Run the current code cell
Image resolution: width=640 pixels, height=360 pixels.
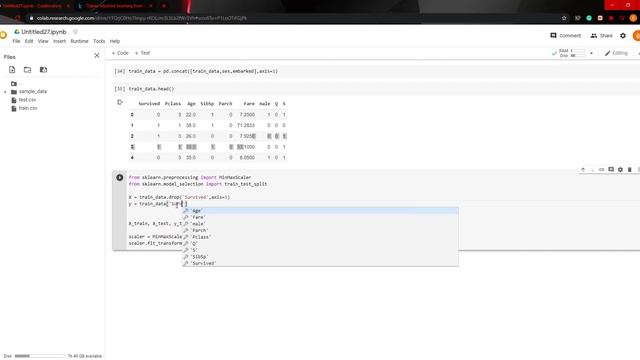coord(120,178)
